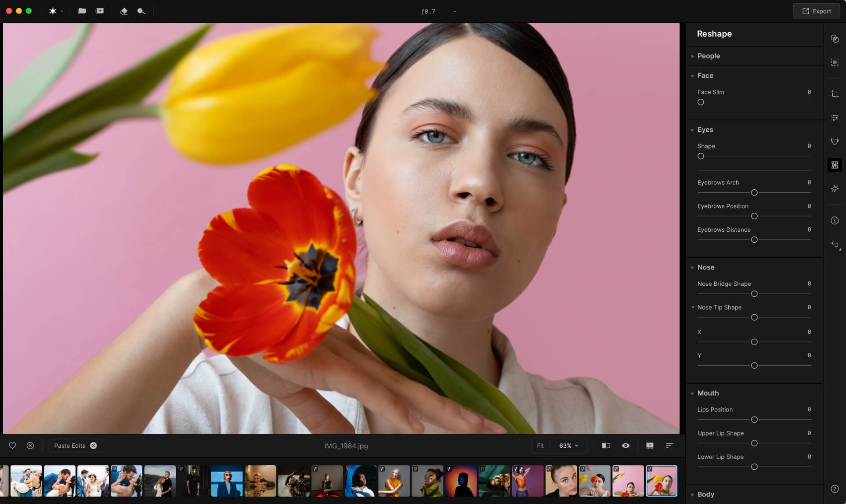The height and width of the screenshot is (504, 846).
Task: Click the IMG_1984.jpg file name
Action: tap(346, 446)
